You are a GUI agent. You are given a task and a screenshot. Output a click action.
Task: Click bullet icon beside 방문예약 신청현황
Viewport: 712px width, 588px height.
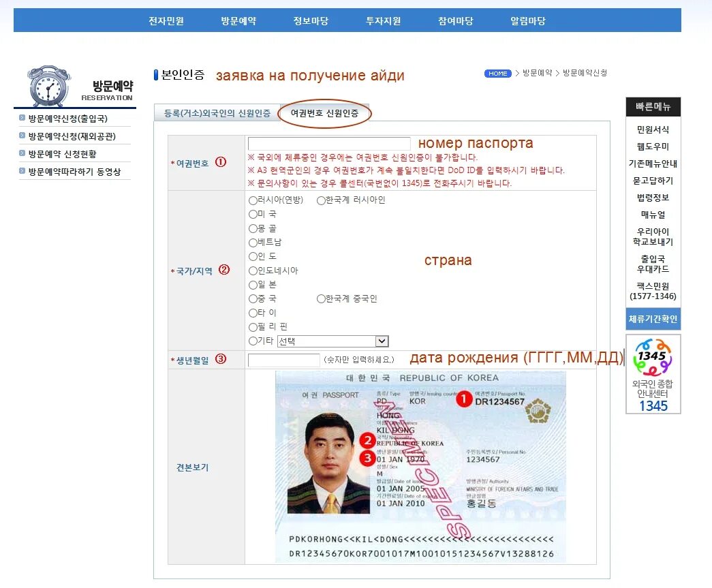(x=22, y=153)
